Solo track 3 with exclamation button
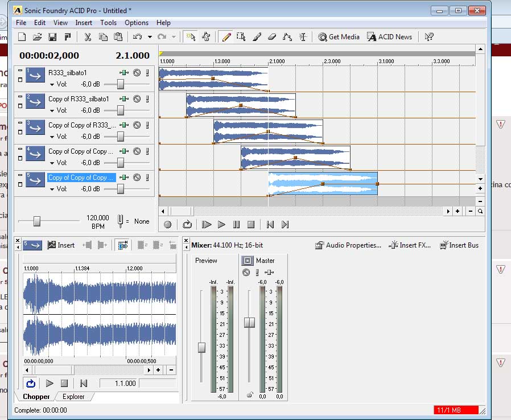This screenshot has height=420, width=511. click(147, 125)
